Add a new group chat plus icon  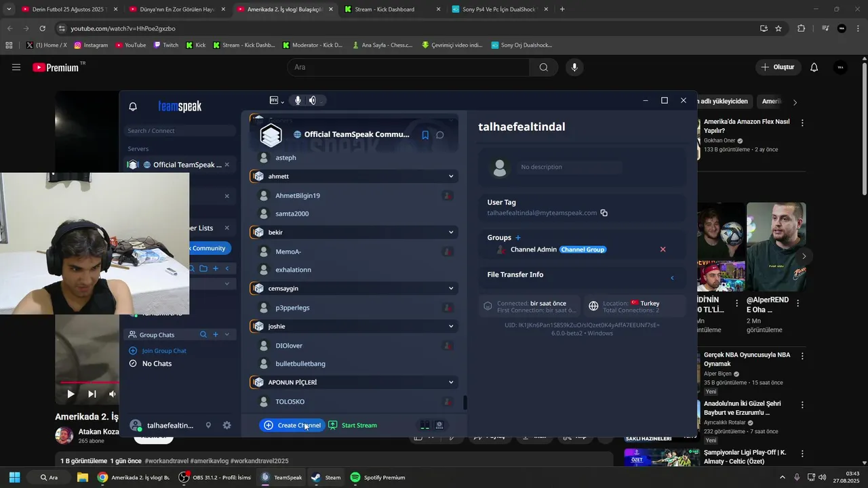coord(216,335)
